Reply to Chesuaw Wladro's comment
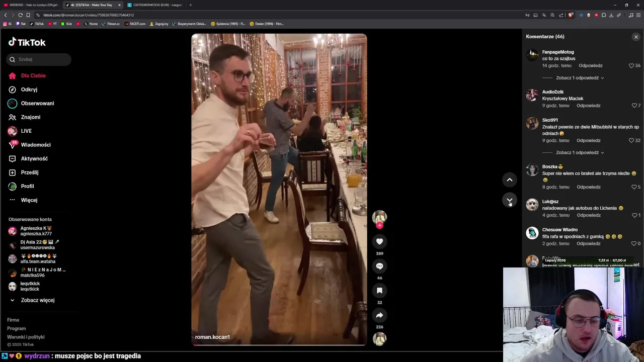The height and width of the screenshot is (362, 644). (589, 243)
